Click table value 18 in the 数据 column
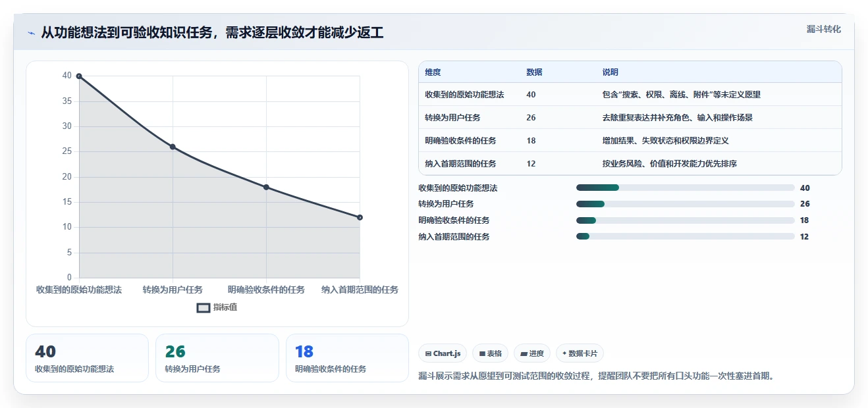The height and width of the screenshot is (408, 868). 531,141
